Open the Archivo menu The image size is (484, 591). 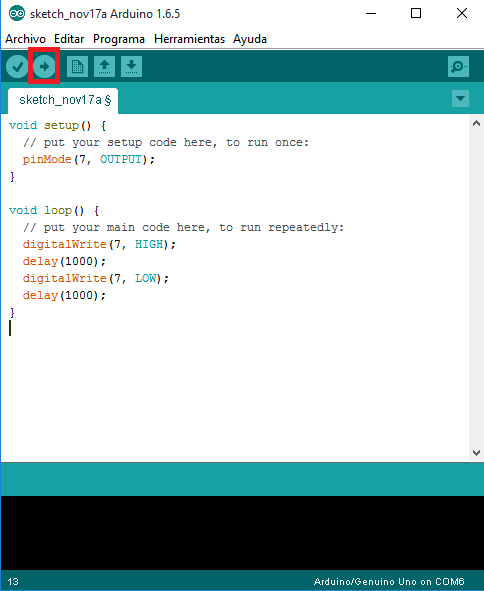25,39
